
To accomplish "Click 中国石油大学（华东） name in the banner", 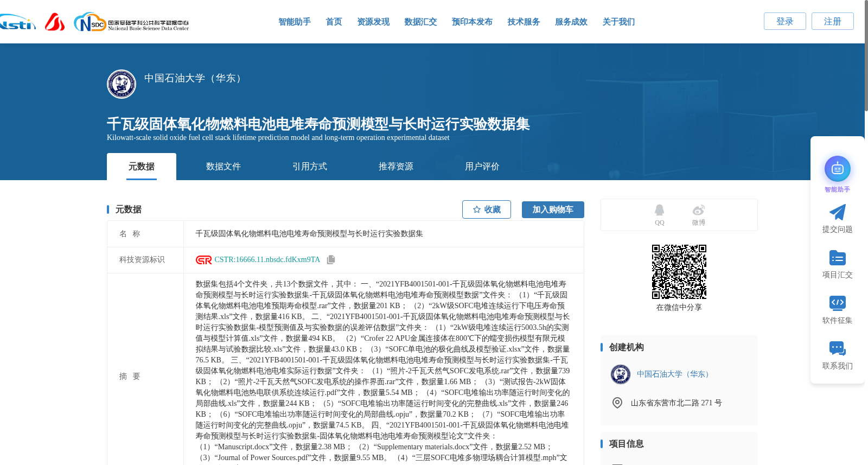I will pos(195,78).
